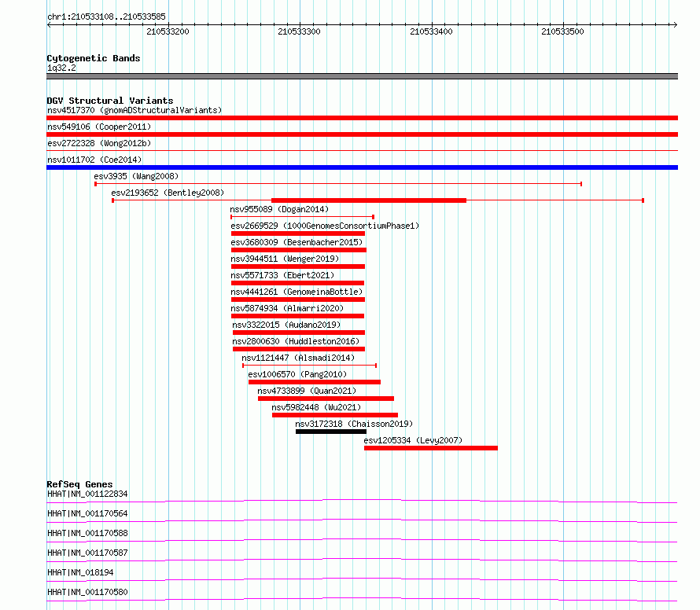Select esv3935 (Wang2008) variant label
Image resolution: width=700 pixels, height=610 pixels.
tap(136, 176)
